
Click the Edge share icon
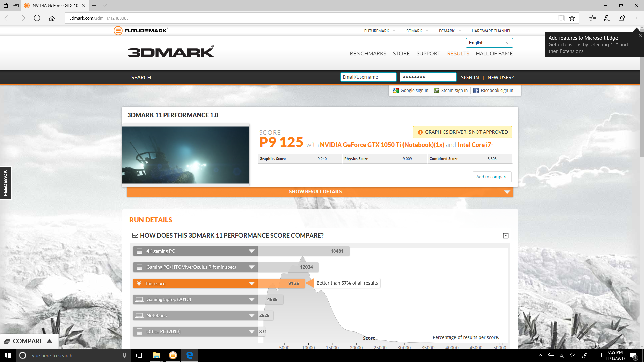[x=622, y=18]
